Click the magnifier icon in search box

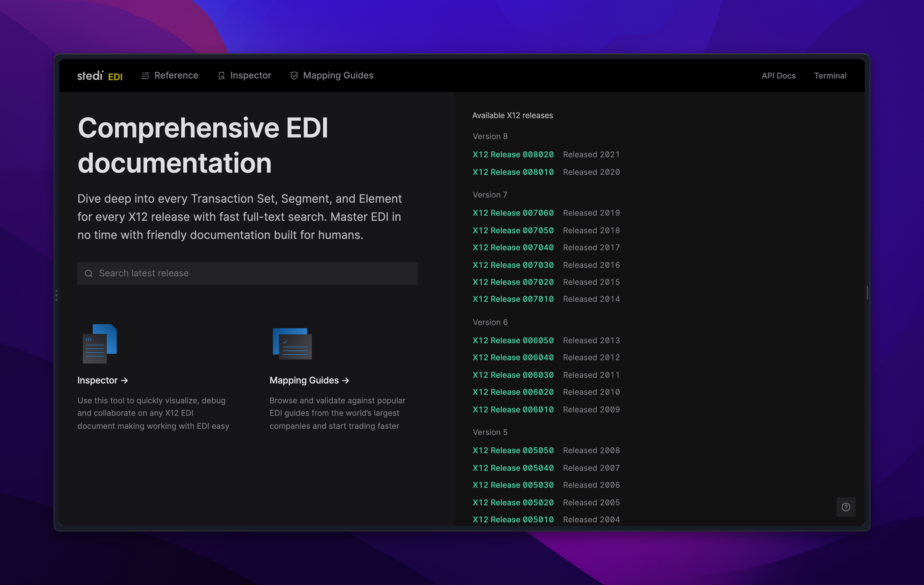89,273
